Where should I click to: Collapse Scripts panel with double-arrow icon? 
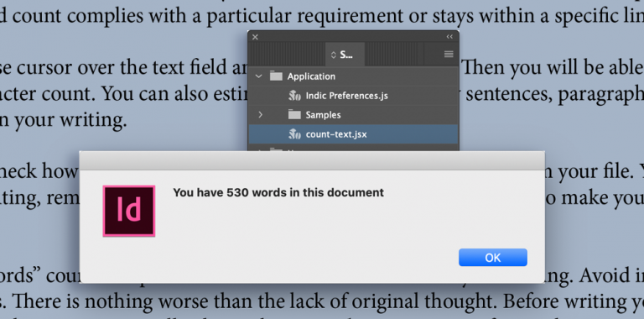[x=449, y=37]
